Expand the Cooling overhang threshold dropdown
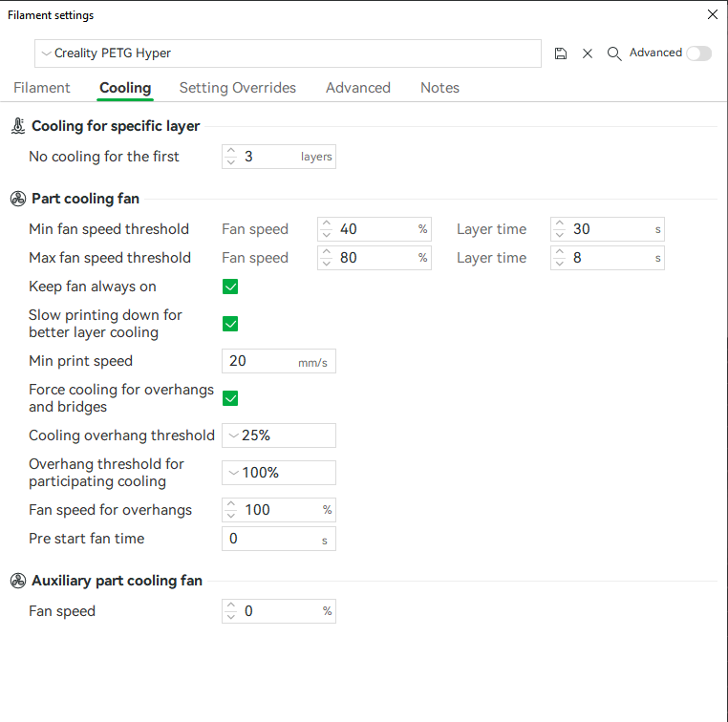This screenshot has width=728, height=722. (278, 435)
